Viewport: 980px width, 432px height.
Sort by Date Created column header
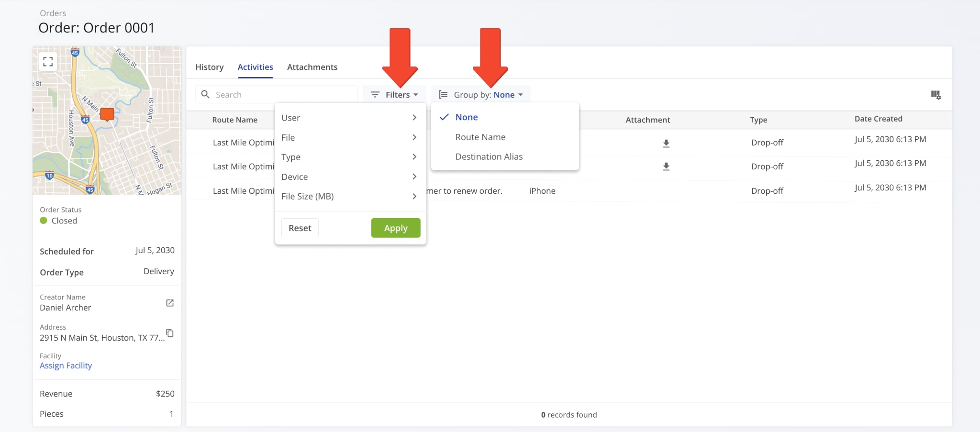[879, 119]
